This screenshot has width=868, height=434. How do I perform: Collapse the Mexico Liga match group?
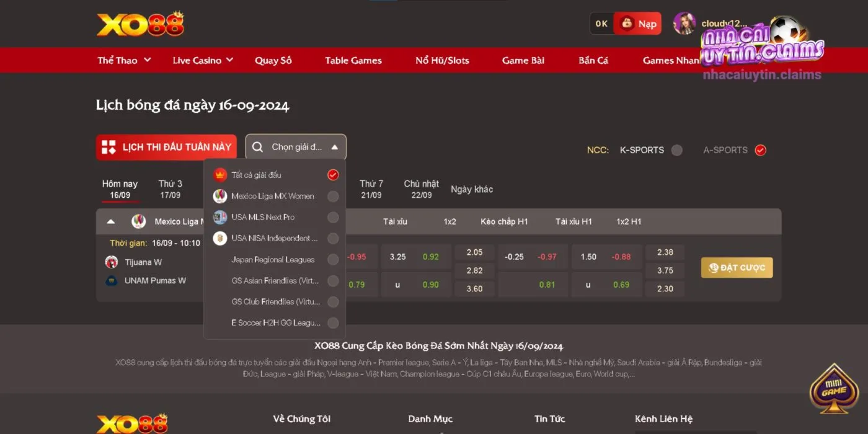click(111, 221)
